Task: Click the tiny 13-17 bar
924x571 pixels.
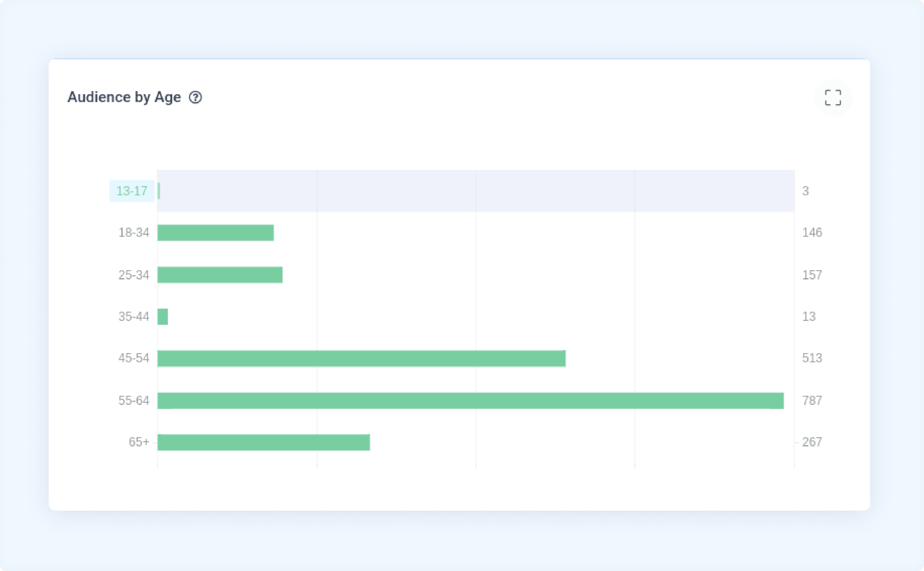Action: click(159, 191)
